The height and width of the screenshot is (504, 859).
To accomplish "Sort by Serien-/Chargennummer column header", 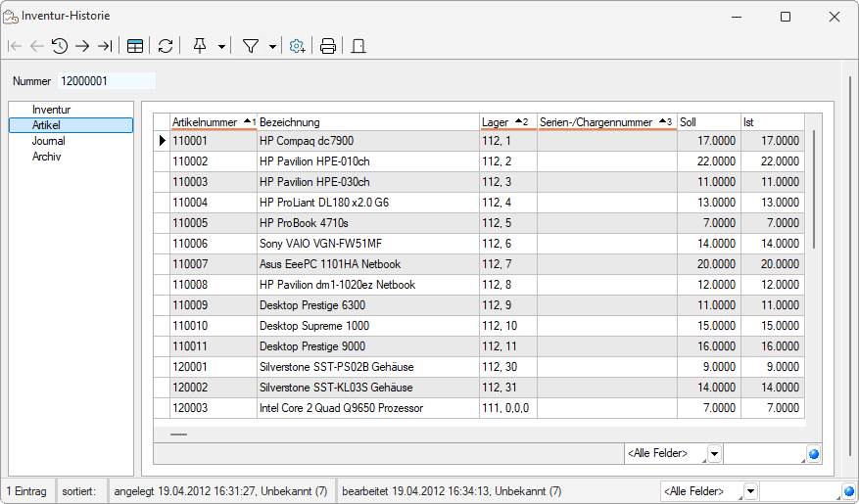I will pos(607,122).
